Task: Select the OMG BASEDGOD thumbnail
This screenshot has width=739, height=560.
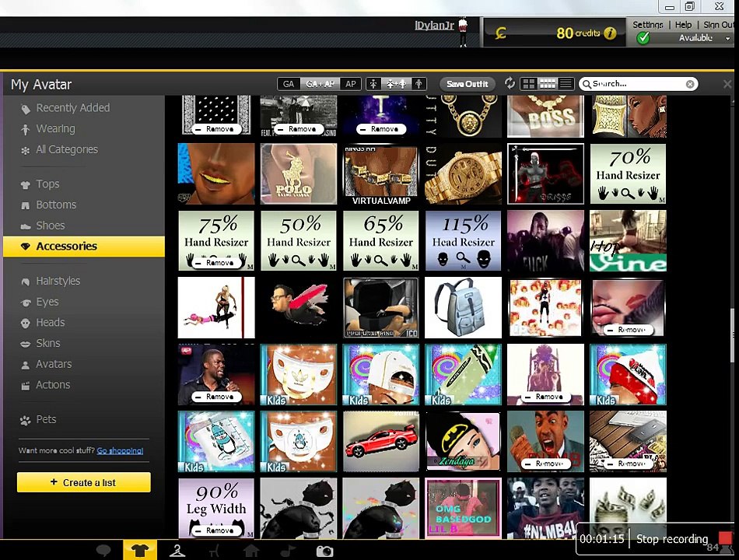Action: click(x=463, y=508)
